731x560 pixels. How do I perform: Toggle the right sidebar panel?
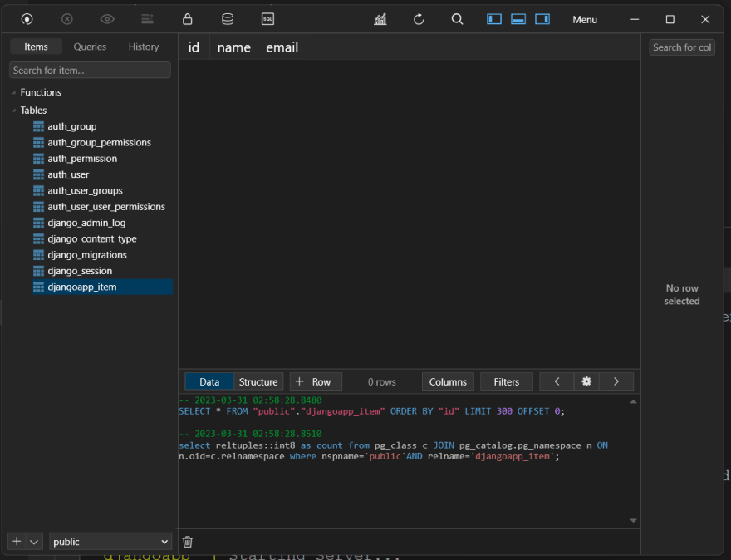pyautogui.click(x=542, y=19)
